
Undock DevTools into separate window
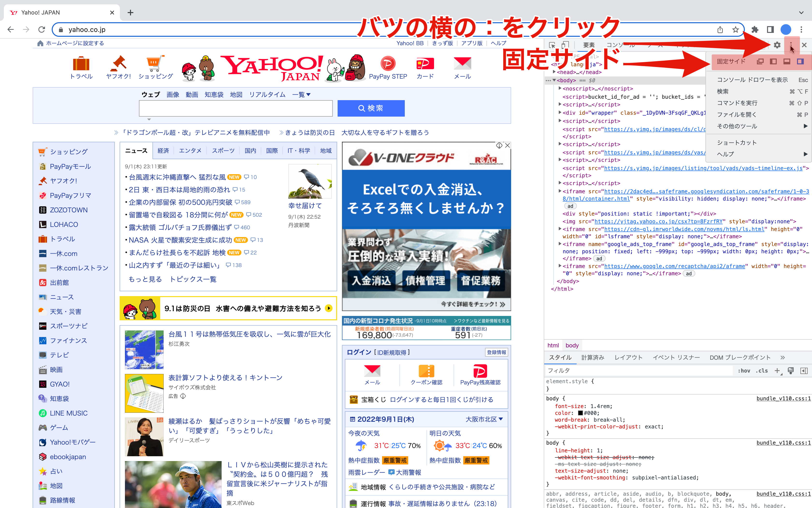(x=760, y=61)
